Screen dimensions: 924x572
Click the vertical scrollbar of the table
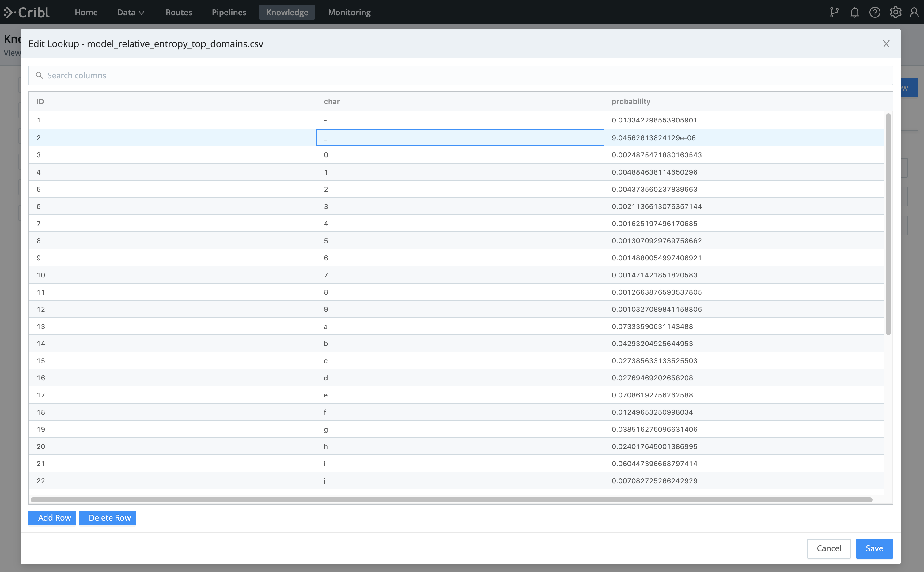[888, 223]
